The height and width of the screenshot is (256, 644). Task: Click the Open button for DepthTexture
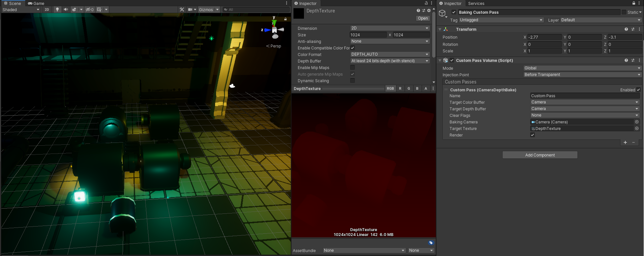pyautogui.click(x=423, y=18)
